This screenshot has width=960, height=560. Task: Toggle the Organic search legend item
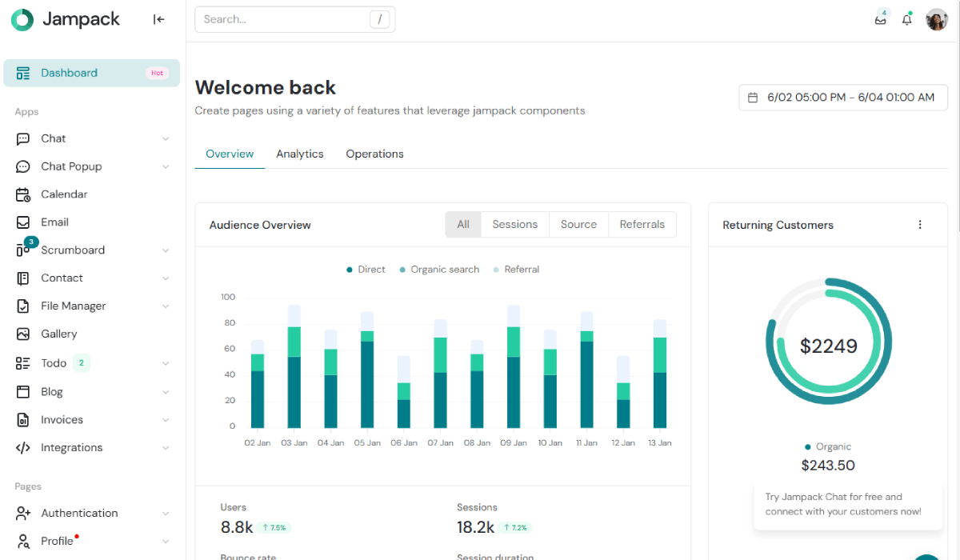[439, 270]
